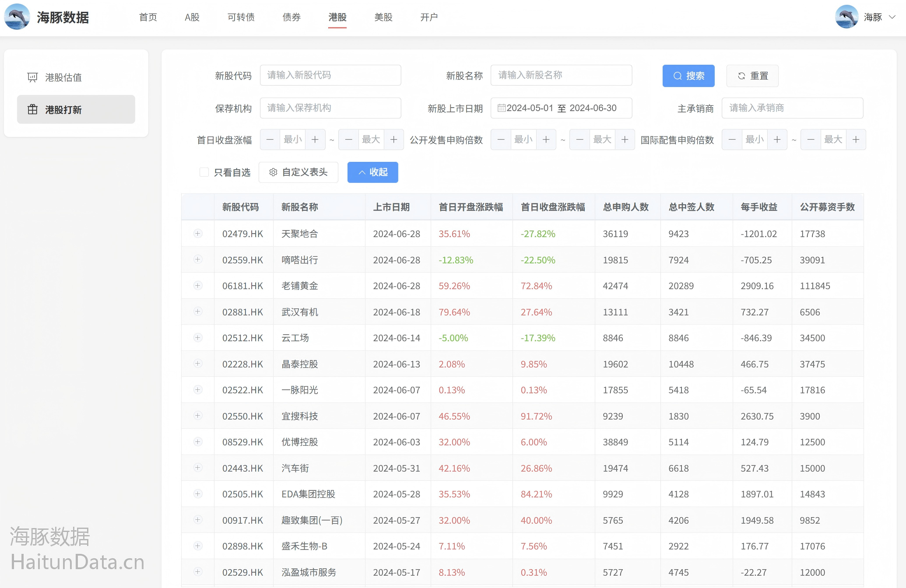Screen dimensions: 906x588
Task: Increase 首日收盘涨幅 maximum value
Action: tap(394, 140)
